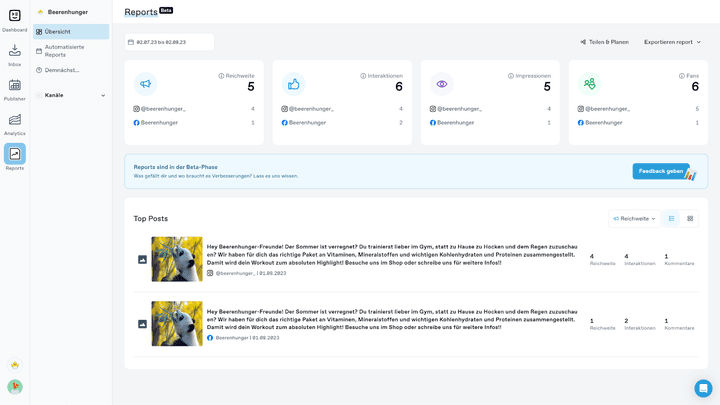The width and height of the screenshot is (720, 405).
Task: Switch Top Posts to list view
Action: tap(672, 219)
